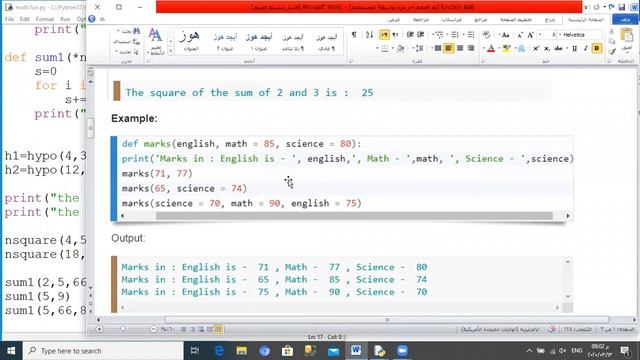This screenshot has width=640, height=360.
Task: Click the Type here to search box
Action: (102, 351)
